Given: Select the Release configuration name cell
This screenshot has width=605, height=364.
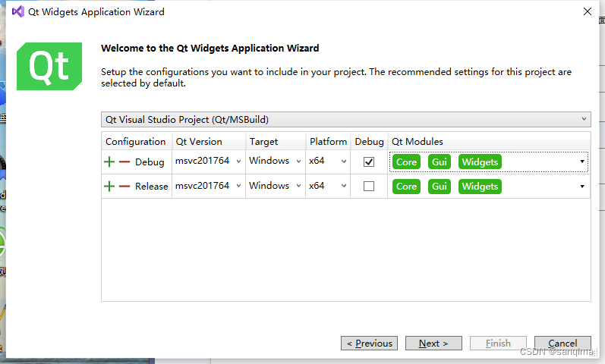Looking at the screenshot, I should coord(151,187).
